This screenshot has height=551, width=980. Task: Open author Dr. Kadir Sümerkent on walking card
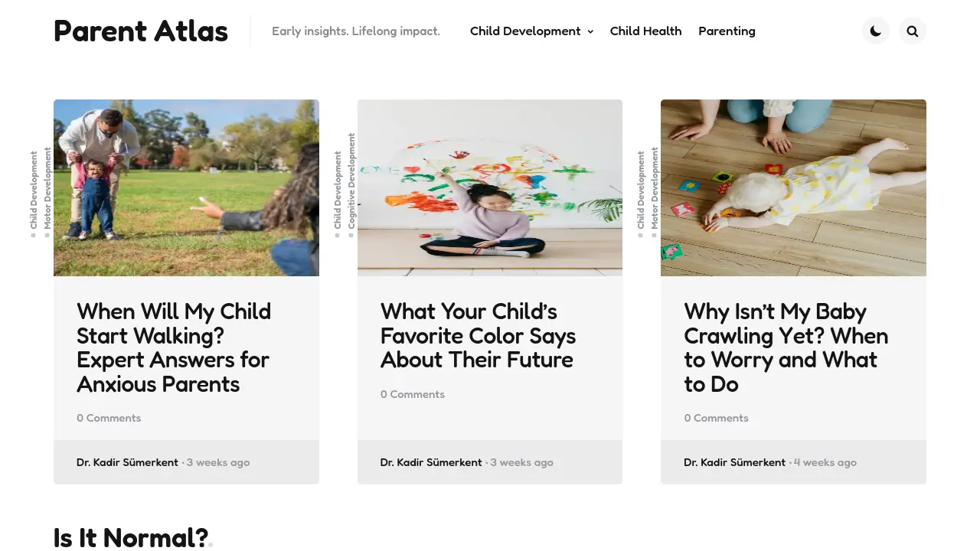[x=127, y=462]
